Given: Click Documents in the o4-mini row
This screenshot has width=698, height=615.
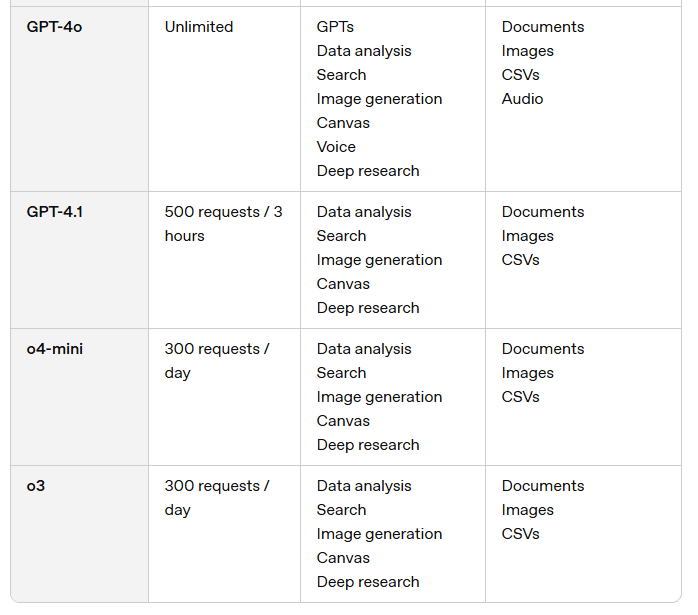Looking at the screenshot, I should 543,349.
